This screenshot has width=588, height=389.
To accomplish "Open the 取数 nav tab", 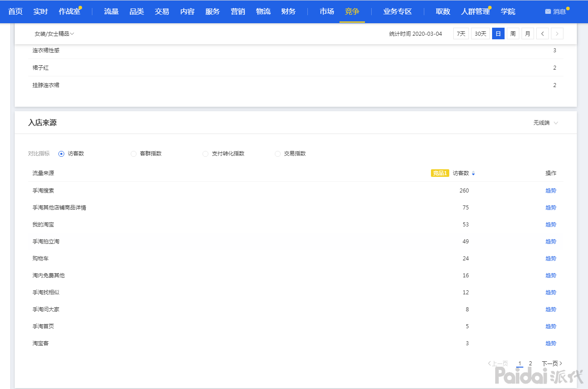I will [443, 12].
